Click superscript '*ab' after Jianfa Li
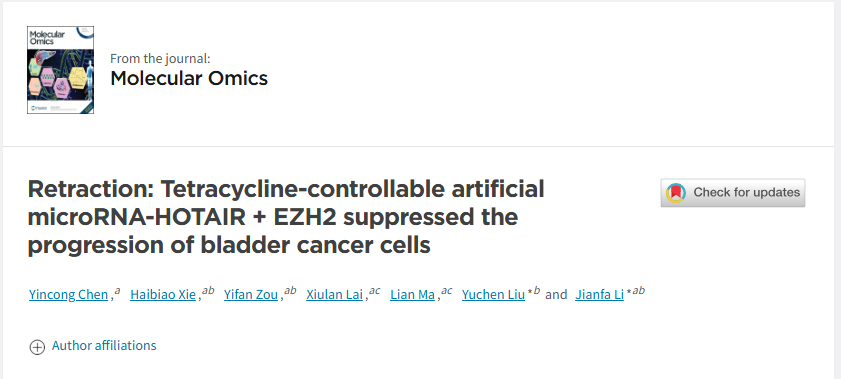841x379 pixels. click(x=636, y=291)
